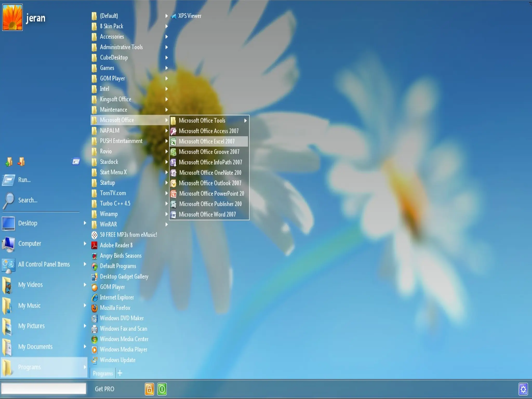Expand All Control Panel Items arrow
The width and height of the screenshot is (532, 399).
tap(85, 264)
